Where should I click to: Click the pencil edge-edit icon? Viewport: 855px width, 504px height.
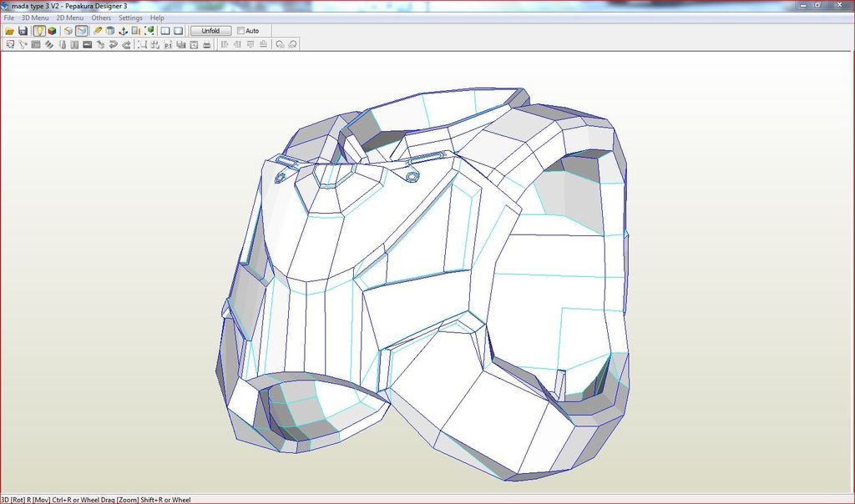coord(98,31)
